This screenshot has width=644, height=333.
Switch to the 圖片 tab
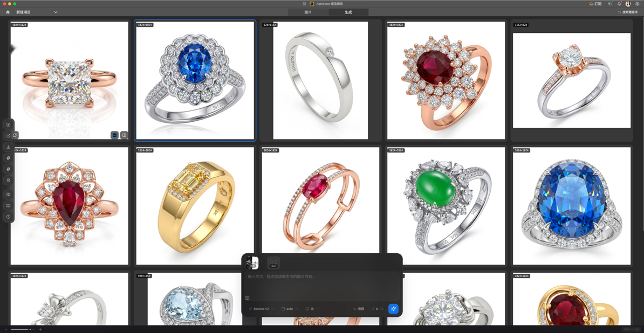308,12
